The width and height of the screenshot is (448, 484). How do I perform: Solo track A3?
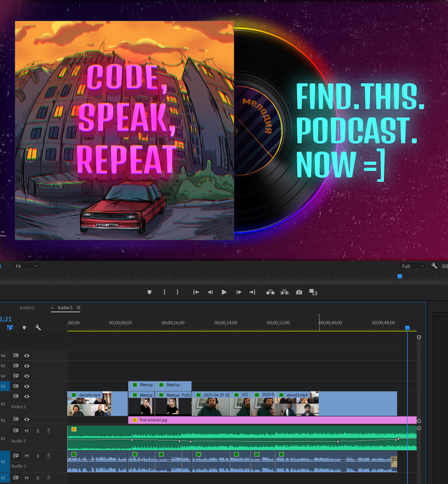pyautogui.click(x=38, y=478)
